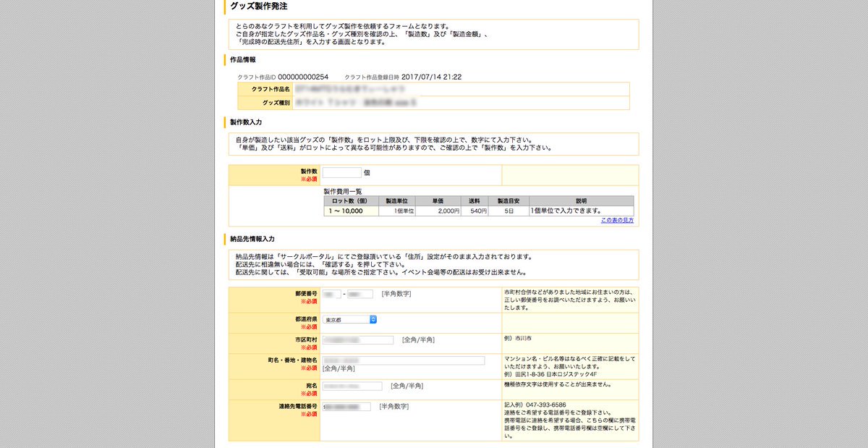Click the 連絡先電話番号 phone field
Viewport: 868px width, 448px height.
pos(347,407)
